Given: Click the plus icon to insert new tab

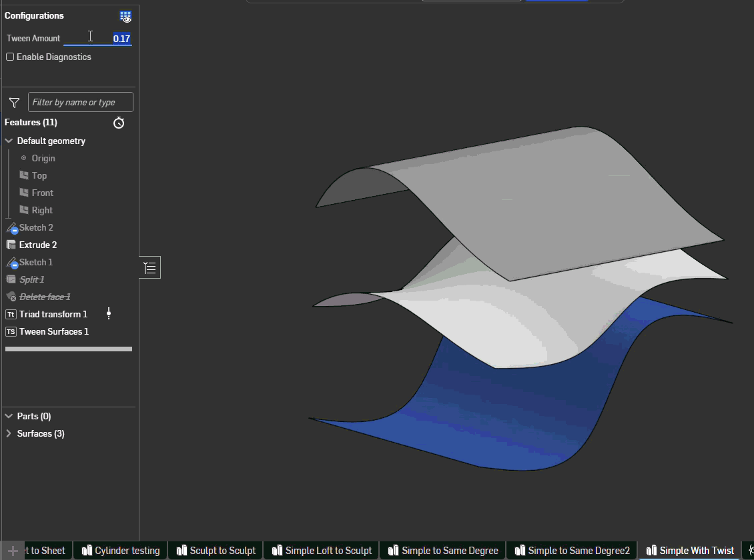Looking at the screenshot, I should [x=12, y=551].
